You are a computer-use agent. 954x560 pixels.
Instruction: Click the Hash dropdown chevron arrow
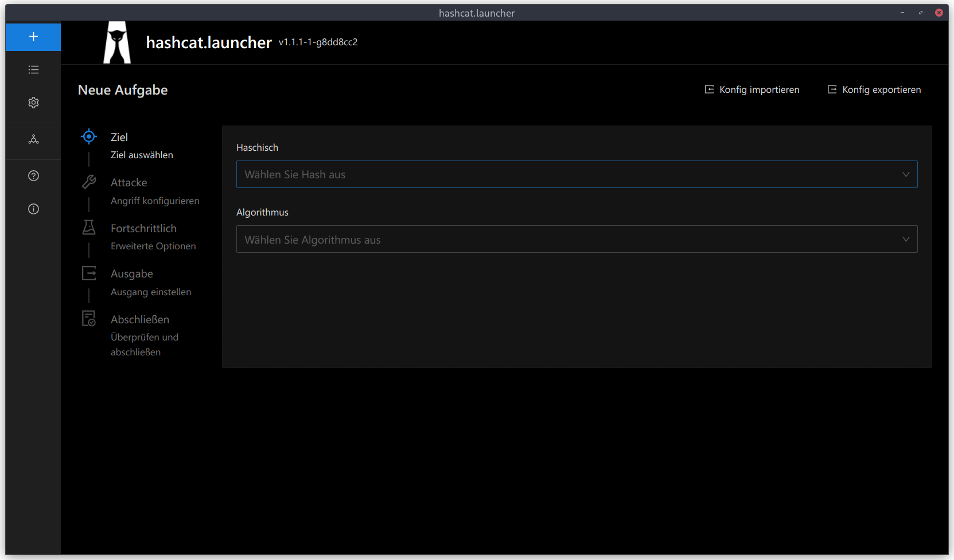(906, 174)
